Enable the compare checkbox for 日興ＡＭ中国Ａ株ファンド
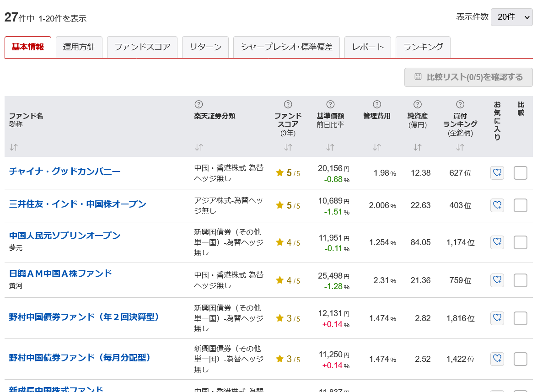Screen dimensions: 537x392 (521, 279)
